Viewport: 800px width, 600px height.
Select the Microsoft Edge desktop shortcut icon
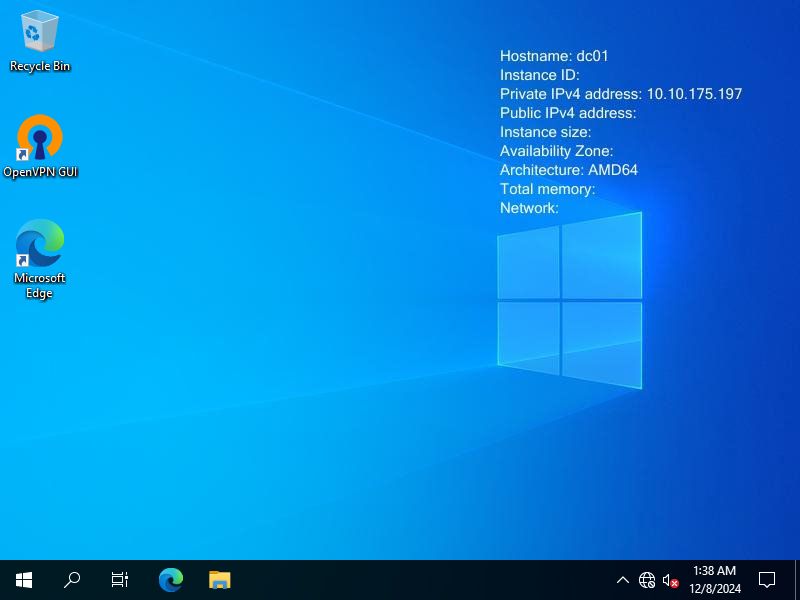[x=40, y=243]
